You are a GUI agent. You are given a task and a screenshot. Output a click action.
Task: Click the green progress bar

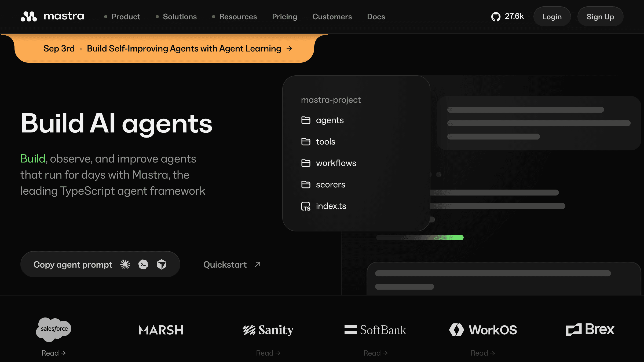[x=420, y=238]
